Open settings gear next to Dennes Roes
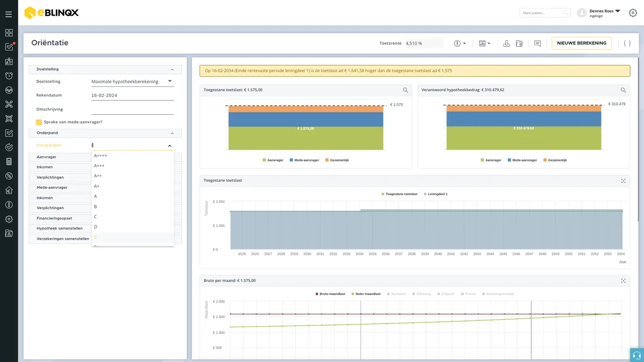The height and width of the screenshot is (362, 644). pos(633,13)
